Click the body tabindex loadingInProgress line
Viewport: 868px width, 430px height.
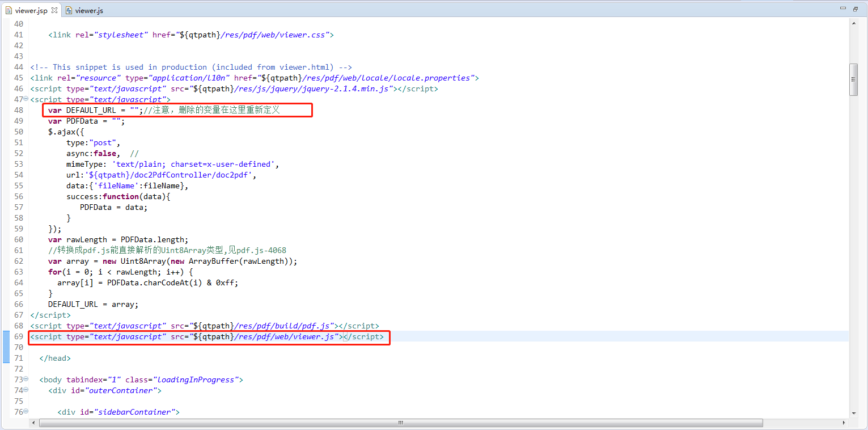pos(141,380)
